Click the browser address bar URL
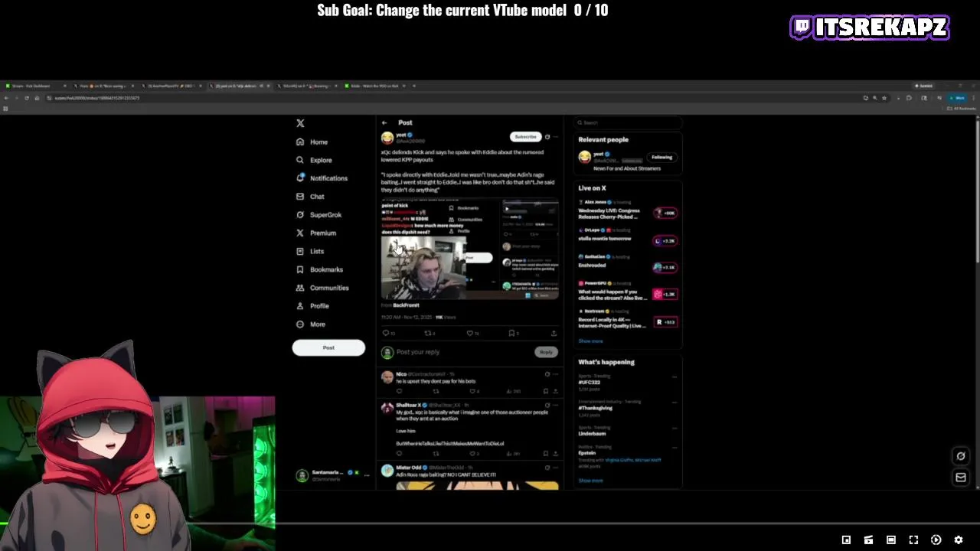The image size is (980, 551). pyautogui.click(x=96, y=98)
